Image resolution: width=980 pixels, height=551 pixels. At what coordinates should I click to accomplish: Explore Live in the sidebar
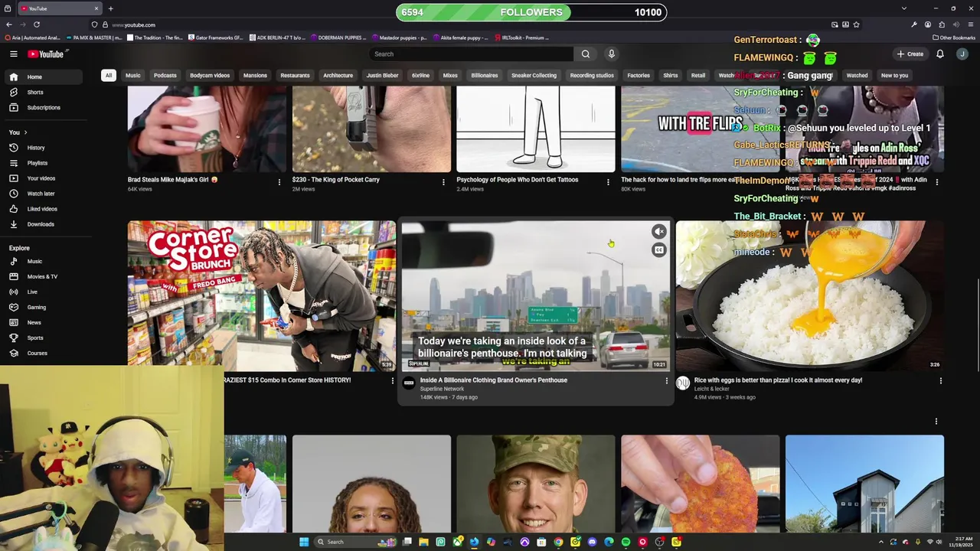(x=42, y=292)
